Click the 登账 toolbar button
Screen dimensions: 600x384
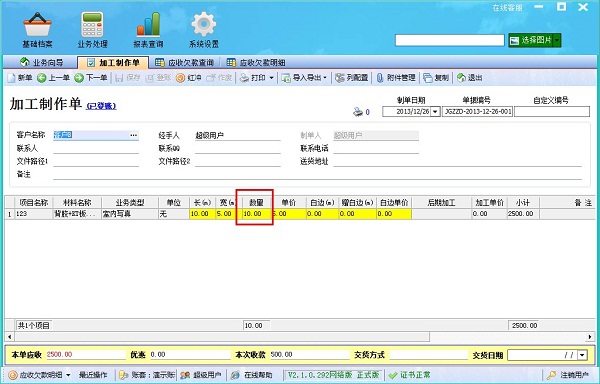pos(158,78)
